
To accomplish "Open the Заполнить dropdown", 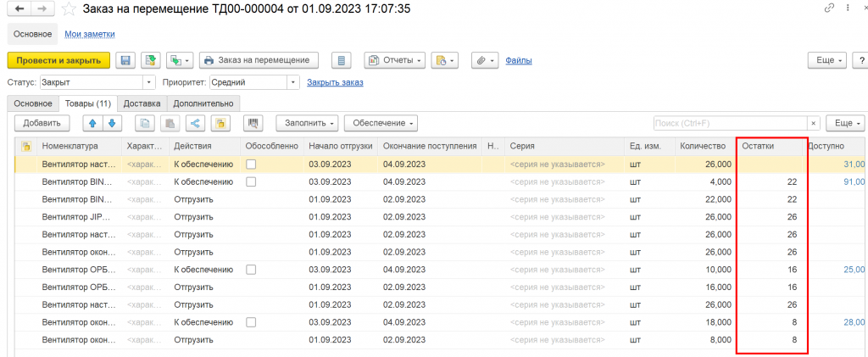I will (x=307, y=123).
